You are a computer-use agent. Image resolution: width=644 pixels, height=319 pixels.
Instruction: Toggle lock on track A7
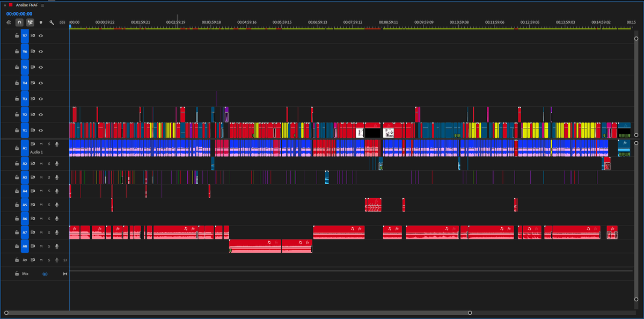tap(17, 233)
